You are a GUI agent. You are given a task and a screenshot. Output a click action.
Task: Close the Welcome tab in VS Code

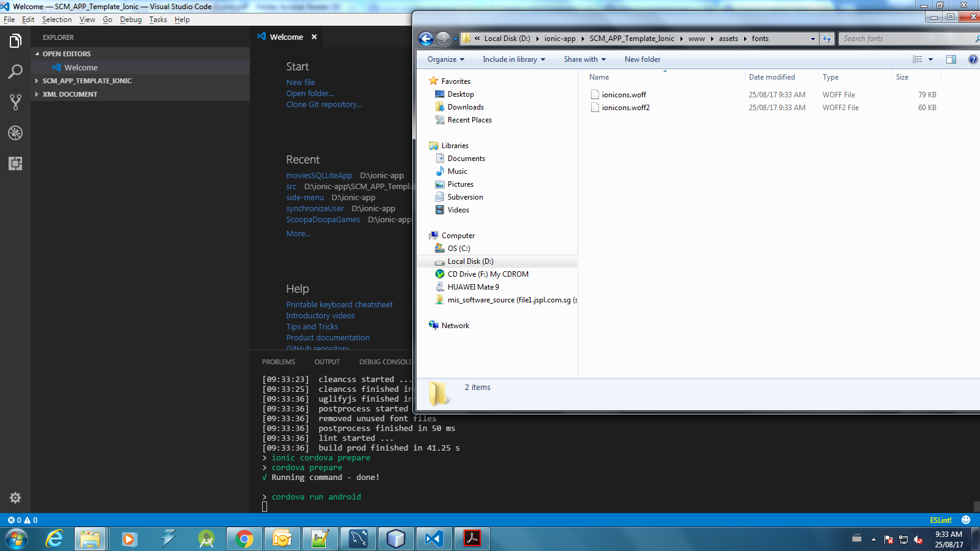pyautogui.click(x=314, y=37)
